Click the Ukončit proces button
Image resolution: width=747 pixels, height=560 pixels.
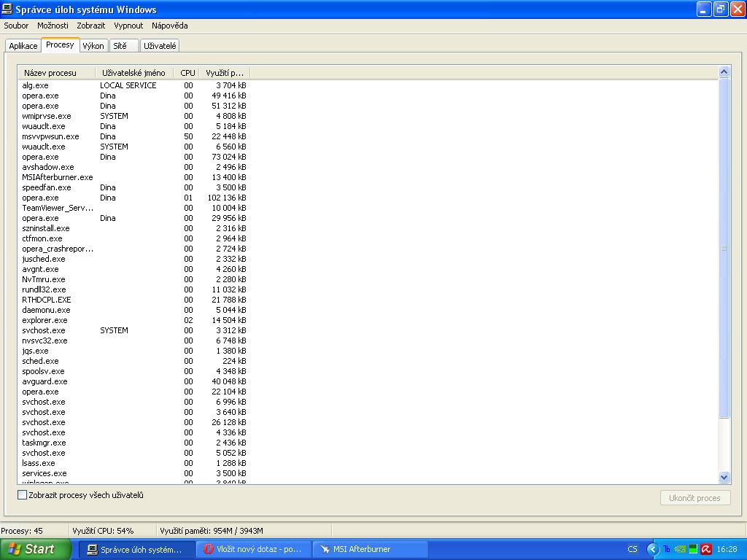click(x=695, y=498)
